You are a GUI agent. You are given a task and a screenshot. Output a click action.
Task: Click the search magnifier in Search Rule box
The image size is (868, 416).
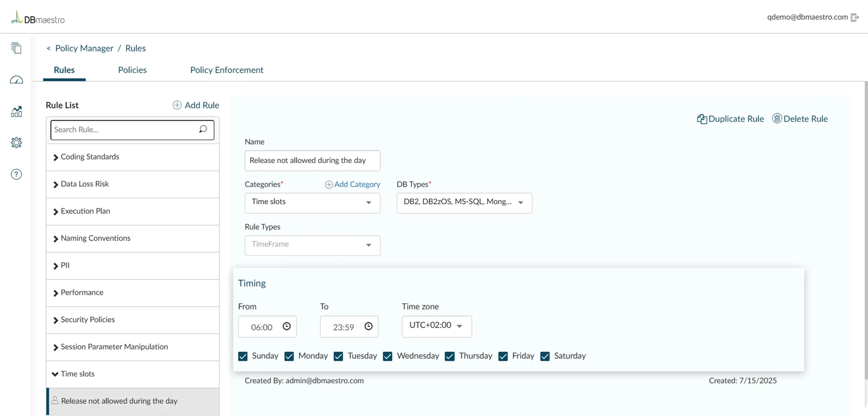click(x=203, y=129)
